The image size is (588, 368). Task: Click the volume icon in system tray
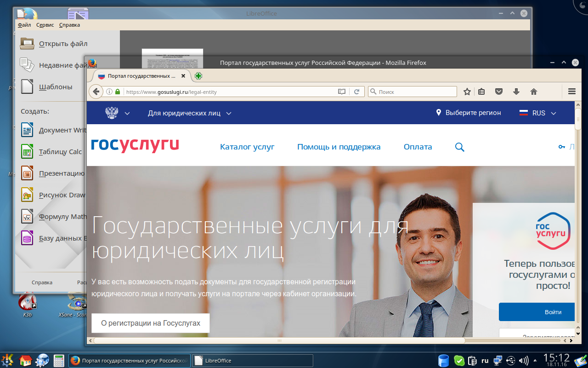(x=523, y=360)
